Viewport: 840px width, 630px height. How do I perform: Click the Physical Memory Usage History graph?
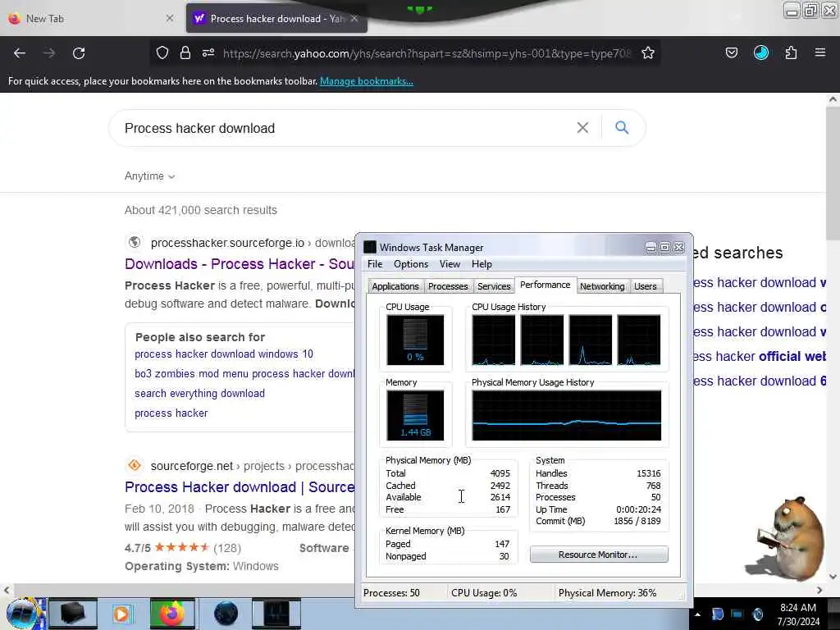coord(567,415)
